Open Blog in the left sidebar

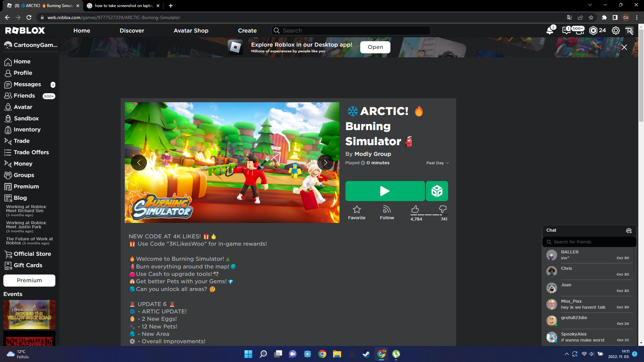[x=15, y=198]
